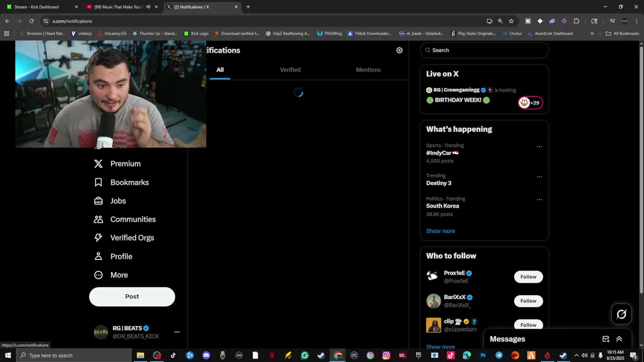
Task: Go back in browser history
Action: coord(7,21)
